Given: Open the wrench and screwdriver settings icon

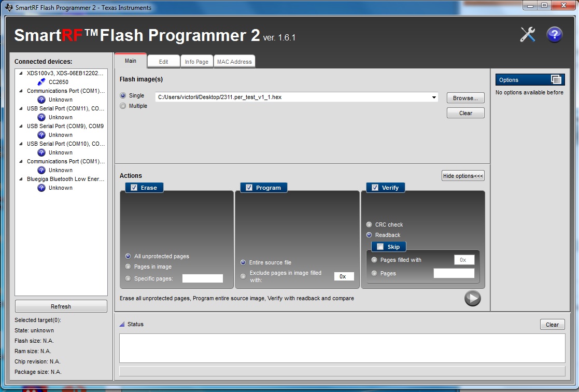Looking at the screenshot, I should pos(528,35).
